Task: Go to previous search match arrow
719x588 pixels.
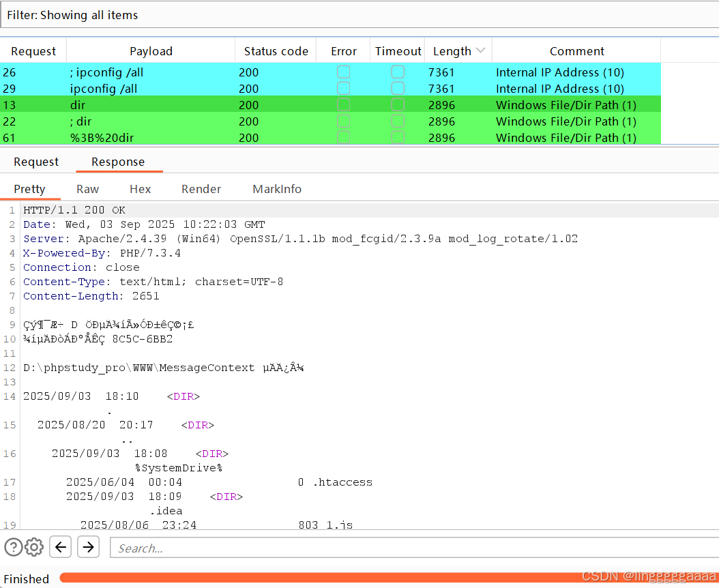Action: click(61, 546)
